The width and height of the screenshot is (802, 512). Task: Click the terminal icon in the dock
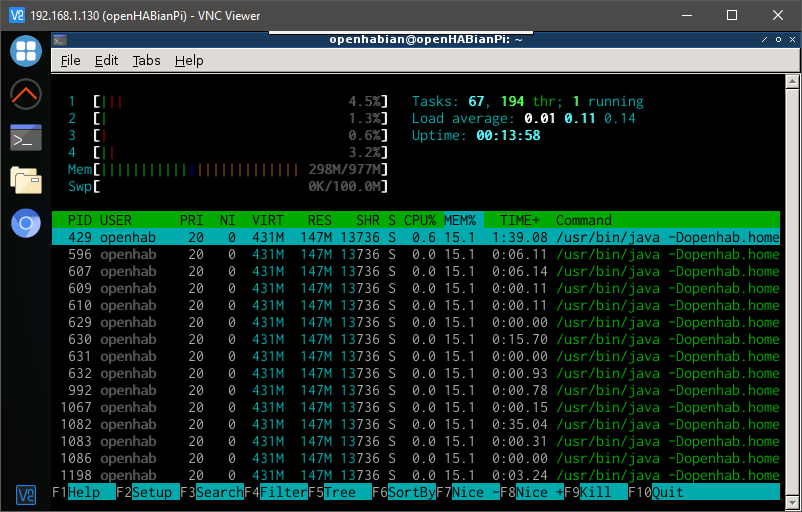[25, 138]
